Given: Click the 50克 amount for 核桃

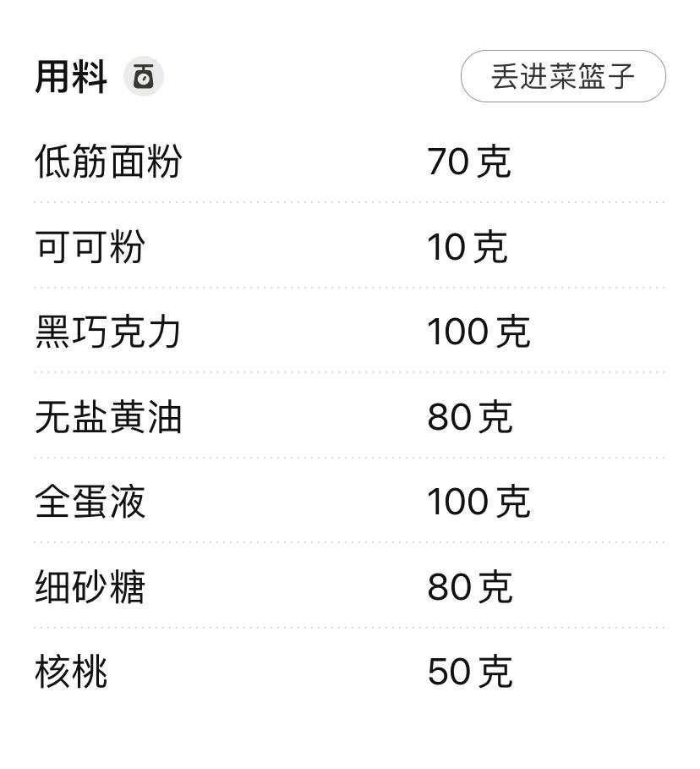Looking at the screenshot, I should 466,671.
